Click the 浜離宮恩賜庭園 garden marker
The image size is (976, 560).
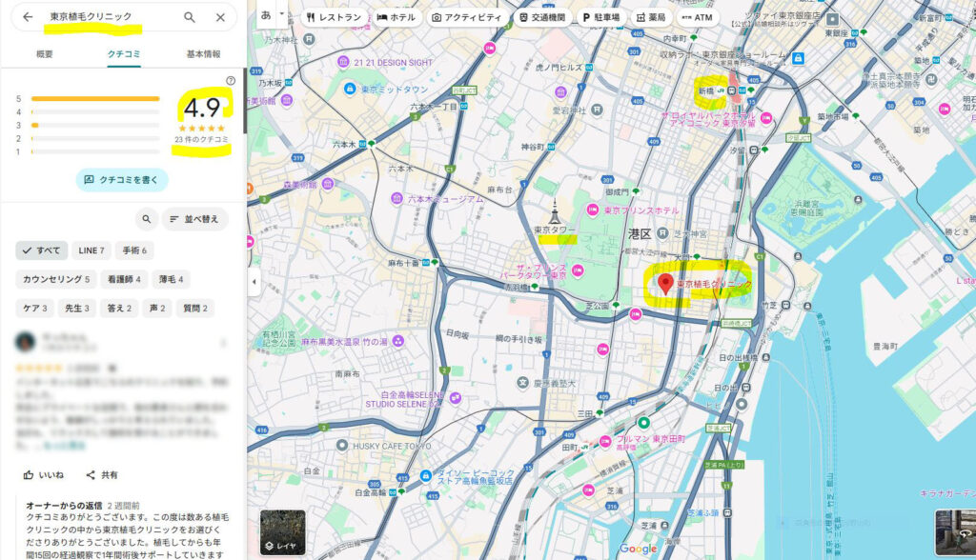(x=859, y=200)
